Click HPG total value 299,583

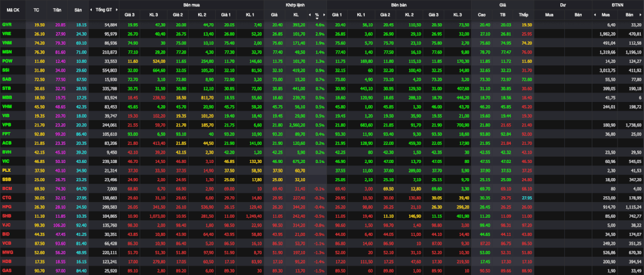(110, 207)
